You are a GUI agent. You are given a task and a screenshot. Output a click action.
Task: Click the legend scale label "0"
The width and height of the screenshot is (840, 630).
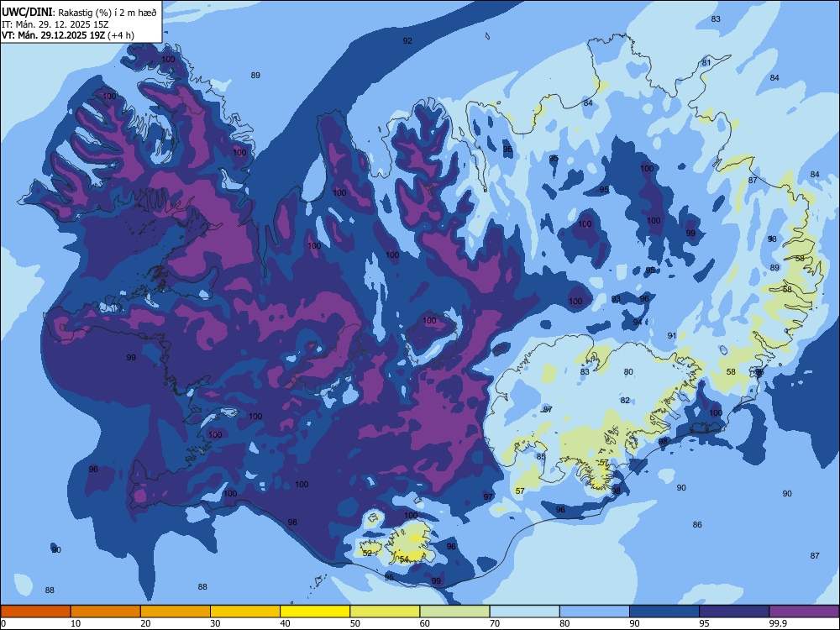coord(3,623)
